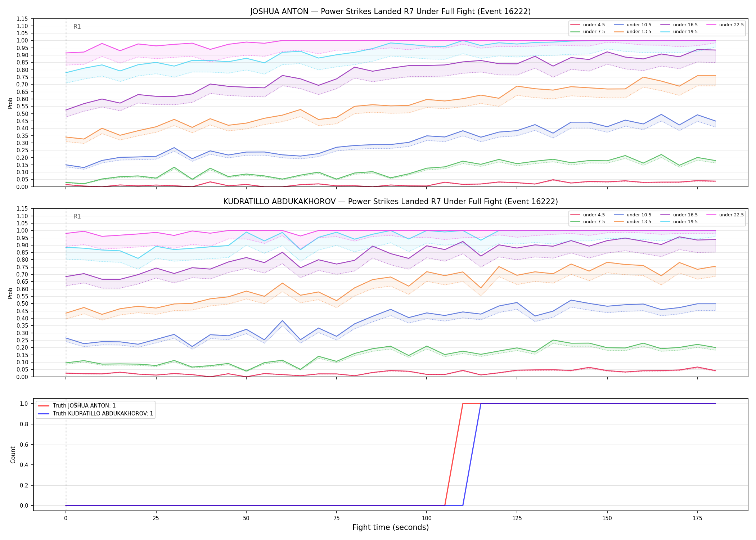
Task: Click the R1 round marker in middle chart
Action: [77, 216]
